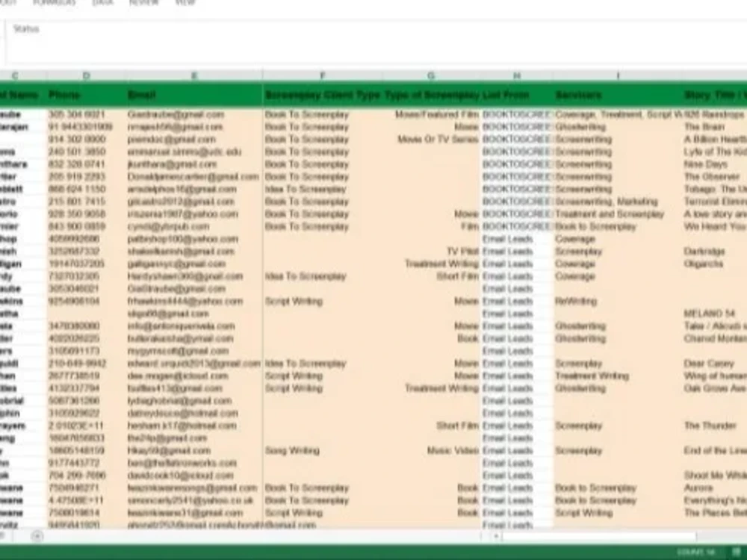Select the 'Music Video' cell
This screenshot has width=747, height=560.
(x=432, y=450)
